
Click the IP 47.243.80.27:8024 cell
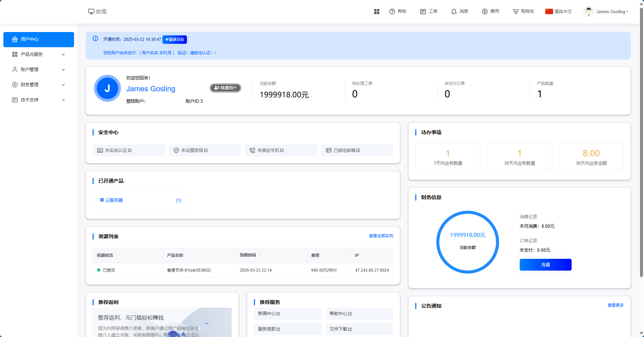(x=372, y=270)
